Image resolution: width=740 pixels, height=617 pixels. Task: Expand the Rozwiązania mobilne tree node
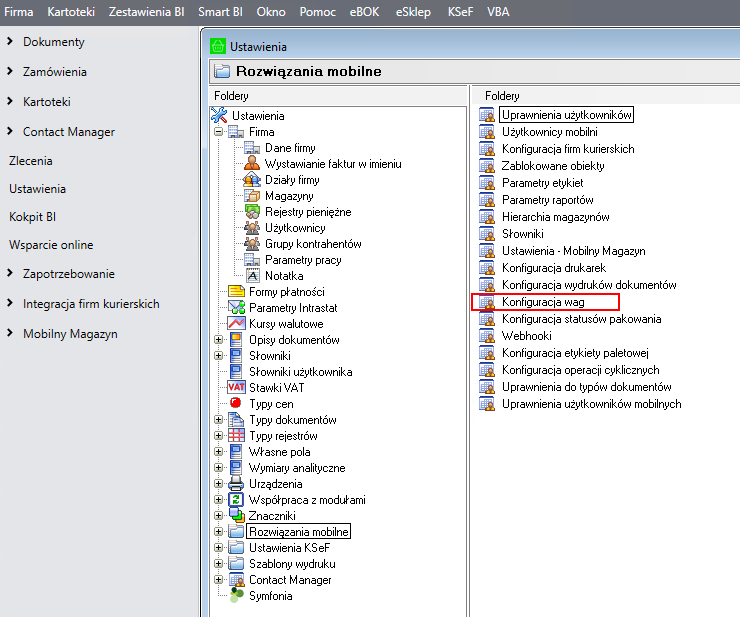click(219, 532)
